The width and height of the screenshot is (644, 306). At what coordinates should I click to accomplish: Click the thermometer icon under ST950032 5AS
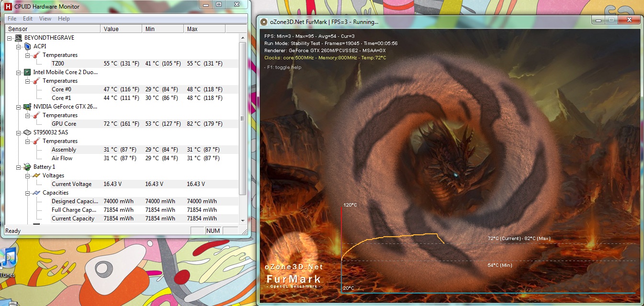[x=36, y=141]
